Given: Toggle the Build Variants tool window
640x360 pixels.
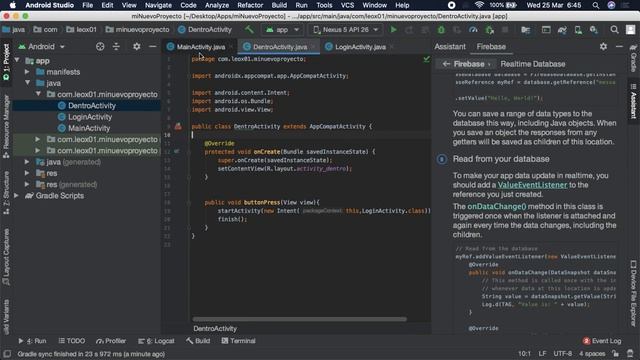Looking at the screenshot, I should [x=6, y=317].
